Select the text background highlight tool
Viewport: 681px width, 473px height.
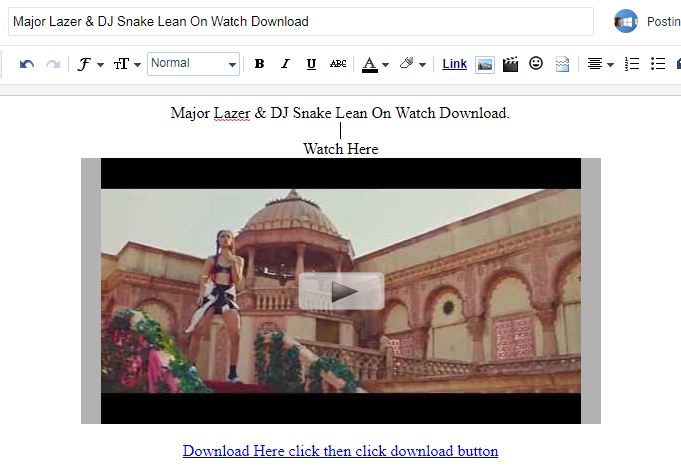coord(407,63)
